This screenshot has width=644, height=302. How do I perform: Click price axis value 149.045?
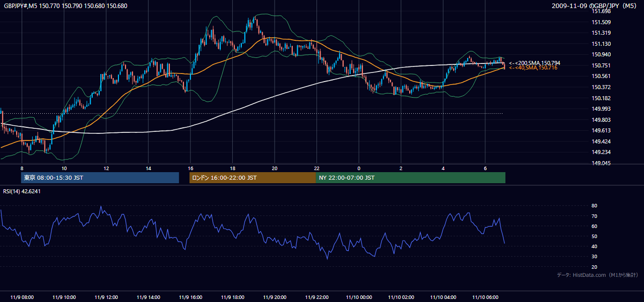coord(601,163)
